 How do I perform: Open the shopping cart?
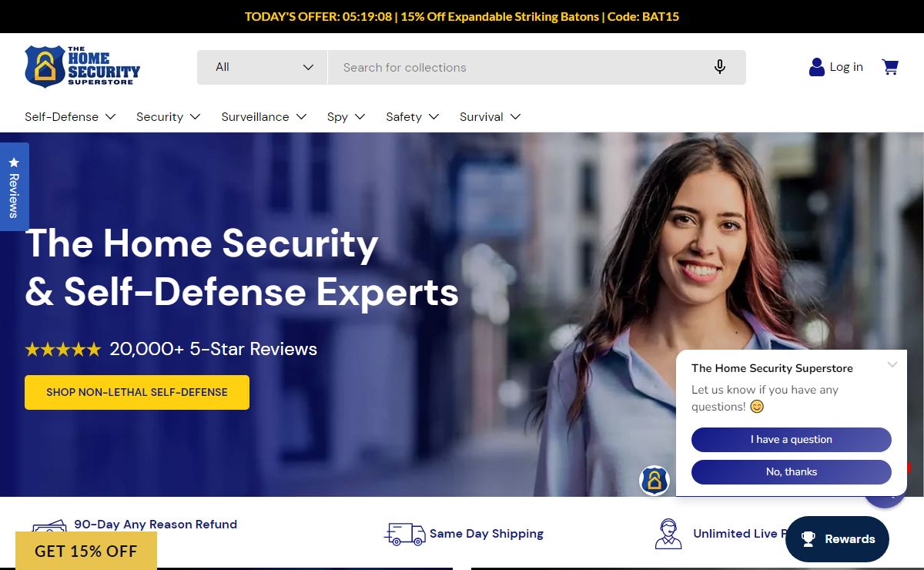click(890, 67)
